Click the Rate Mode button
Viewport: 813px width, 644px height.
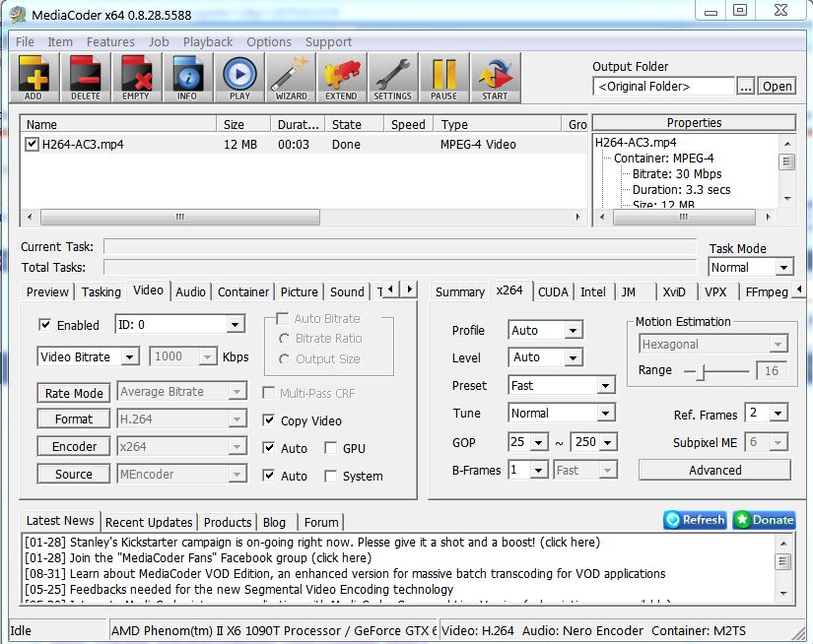coord(74,393)
